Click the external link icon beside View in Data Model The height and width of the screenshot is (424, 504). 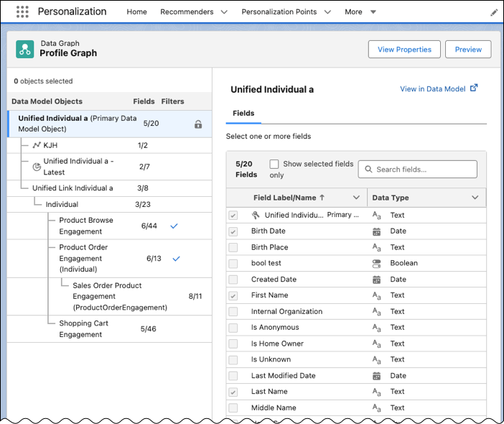pyautogui.click(x=474, y=88)
